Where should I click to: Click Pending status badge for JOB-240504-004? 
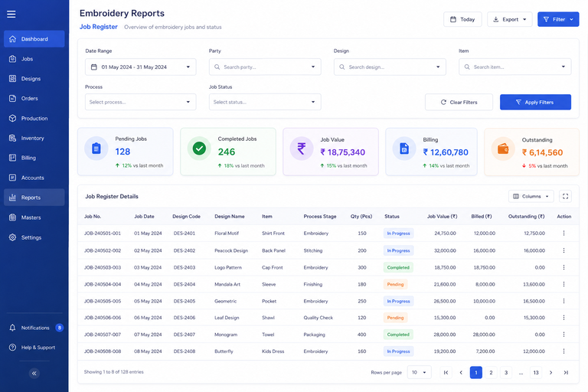tap(395, 284)
